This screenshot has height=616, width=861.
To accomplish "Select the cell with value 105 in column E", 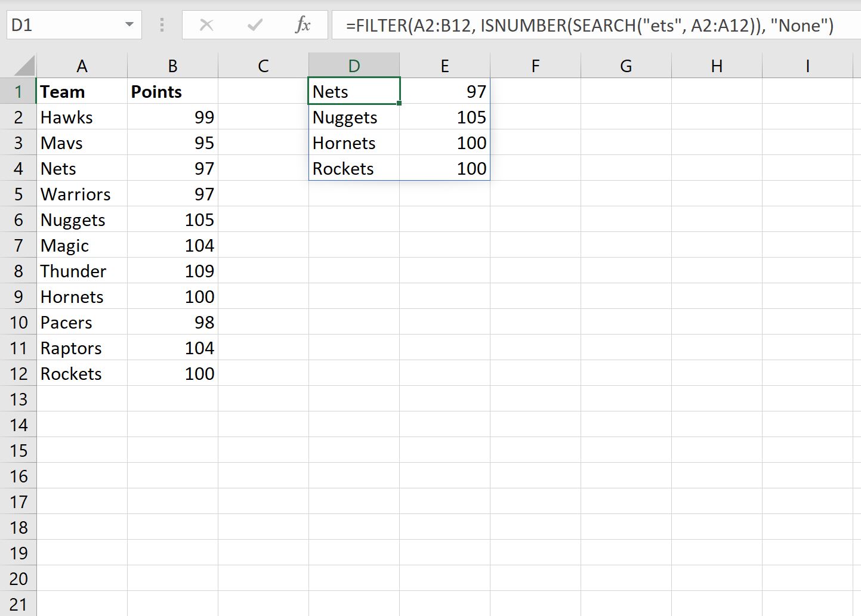I will pos(445,117).
